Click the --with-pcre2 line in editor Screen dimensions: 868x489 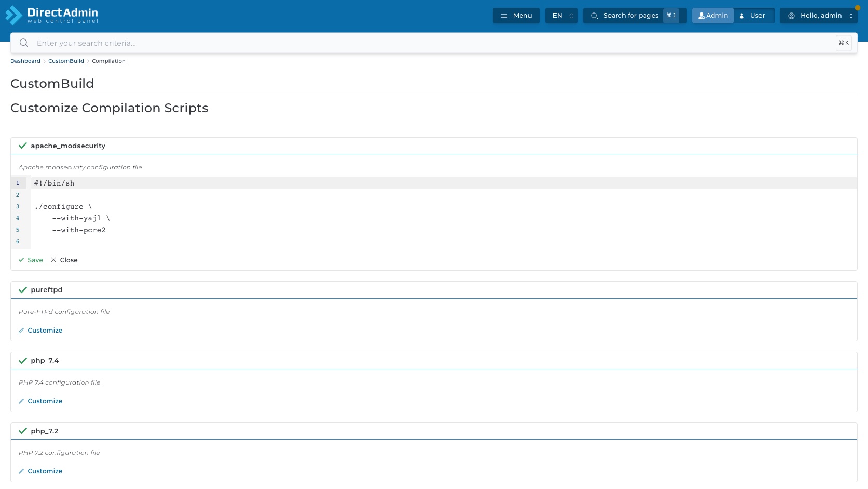point(79,230)
